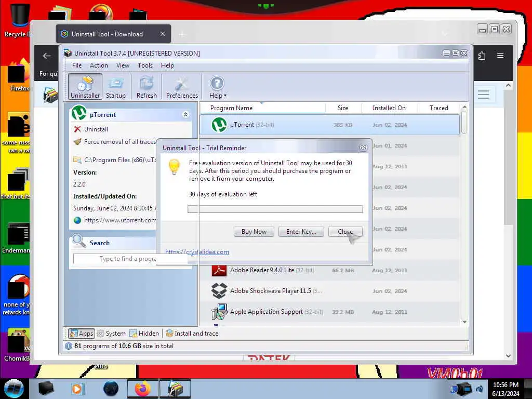Screen dimensions: 532x399
Task: Sort by Size column header
Action: (x=343, y=108)
